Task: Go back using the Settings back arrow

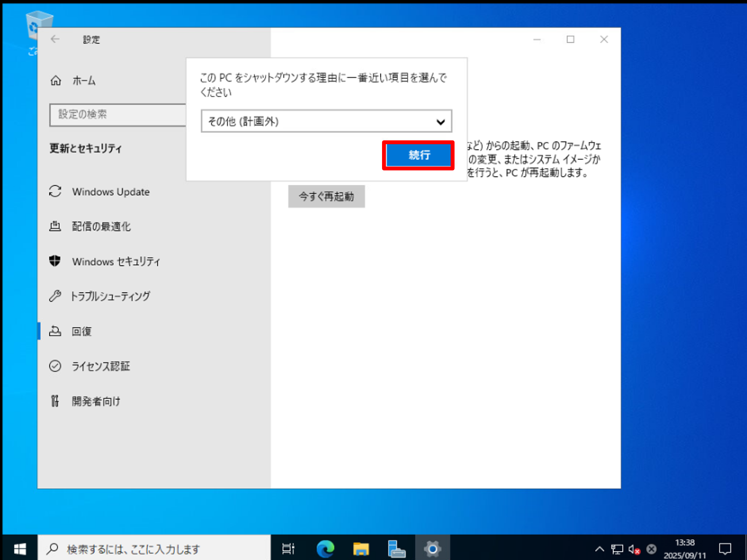Action: [x=55, y=39]
